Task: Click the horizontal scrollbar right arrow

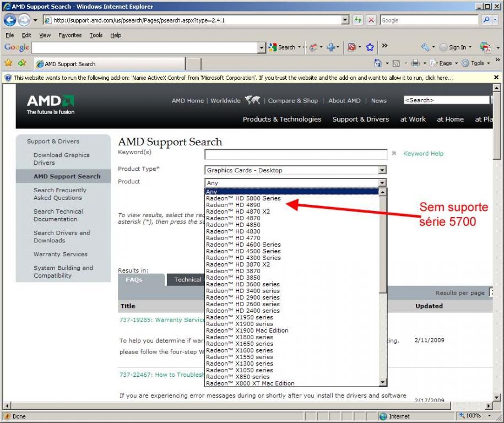Action: click(489, 405)
